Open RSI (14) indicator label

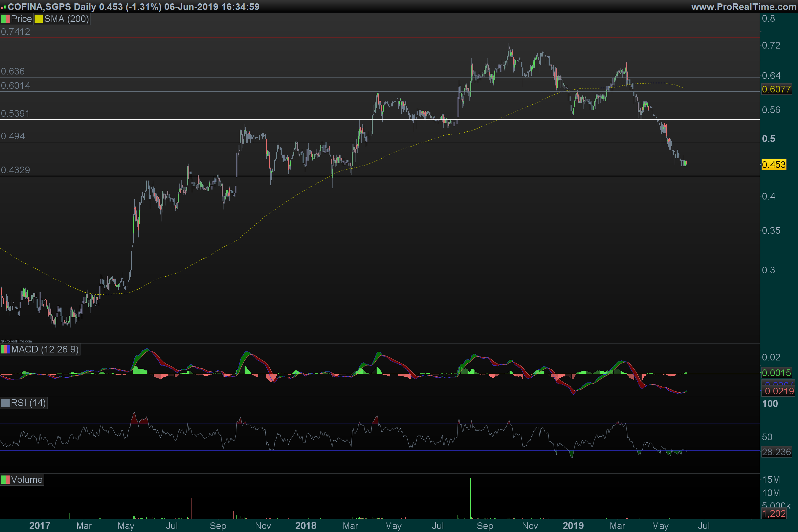28,403
